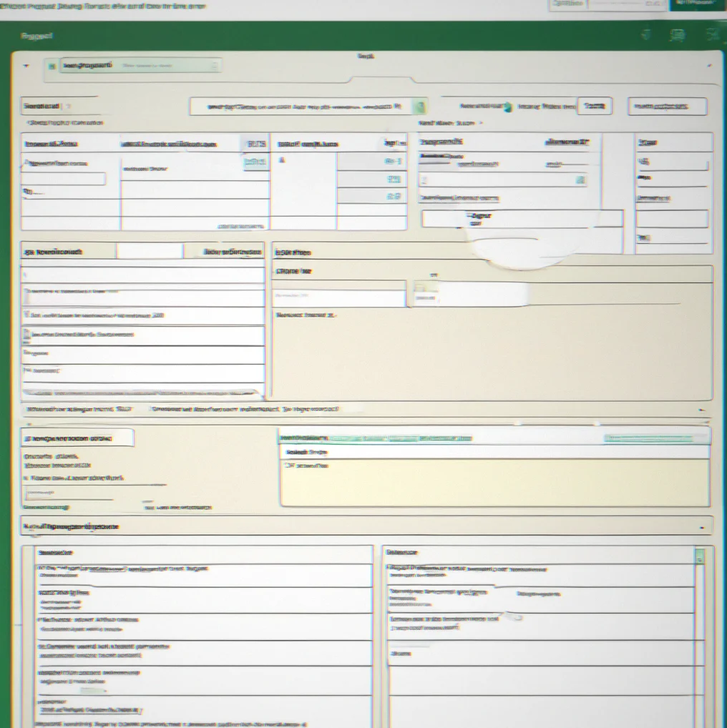The image size is (727, 728).
Task: Collapse the section bar above the two bottom lists
Action: point(703,528)
